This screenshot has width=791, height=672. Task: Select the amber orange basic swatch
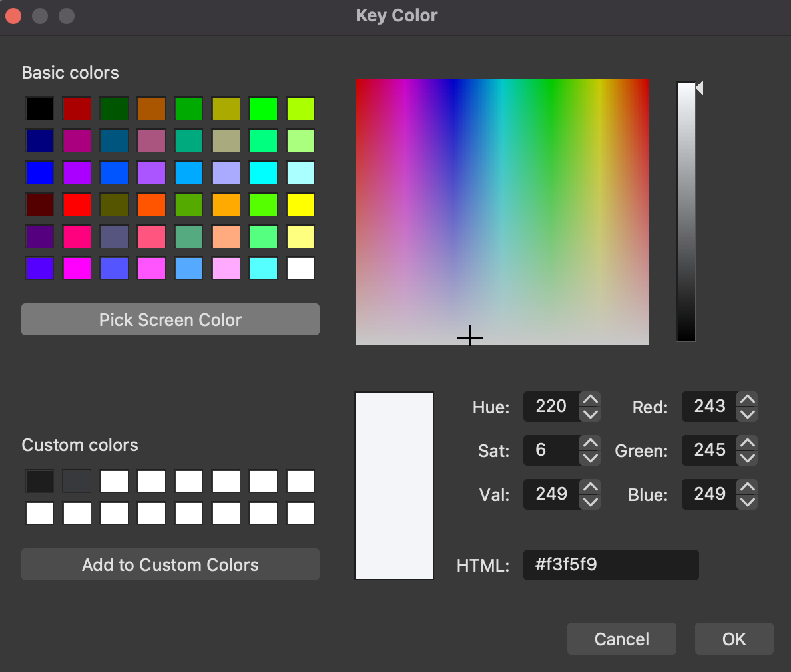tap(226, 205)
